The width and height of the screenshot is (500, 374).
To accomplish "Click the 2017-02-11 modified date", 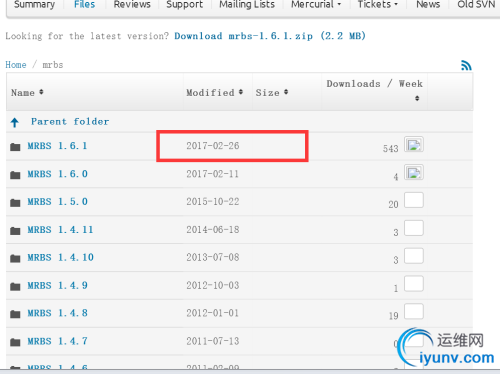I will point(213,174).
